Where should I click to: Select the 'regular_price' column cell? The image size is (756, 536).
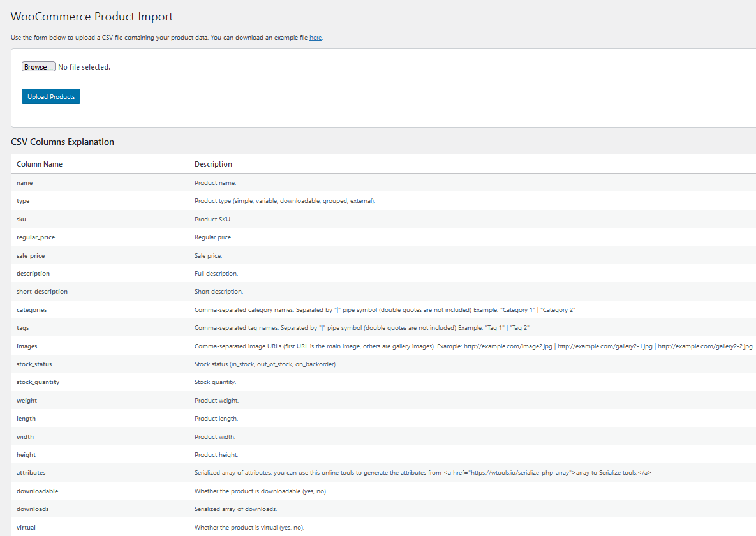coord(36,237)
